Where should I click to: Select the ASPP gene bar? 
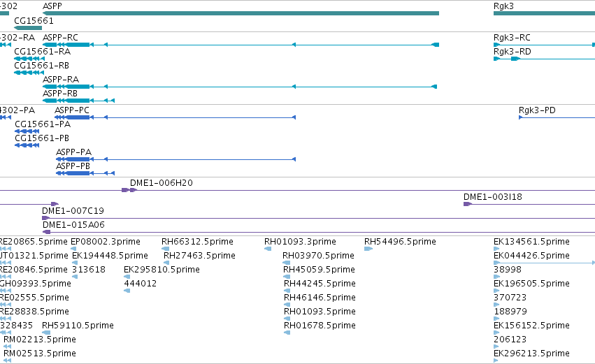(x=241, y=13)
